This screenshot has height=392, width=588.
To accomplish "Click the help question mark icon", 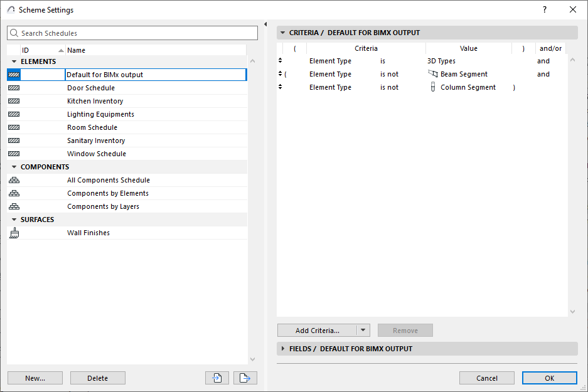I will pos(545,10).
